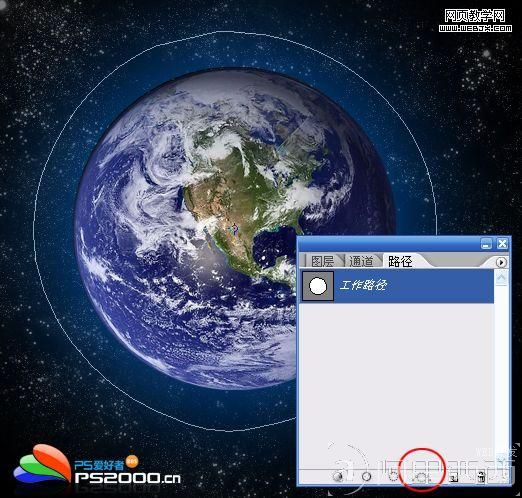Screen dimensions: 522x498
Task: Select the 工作路径 row by its name
Action: [363, 285]
